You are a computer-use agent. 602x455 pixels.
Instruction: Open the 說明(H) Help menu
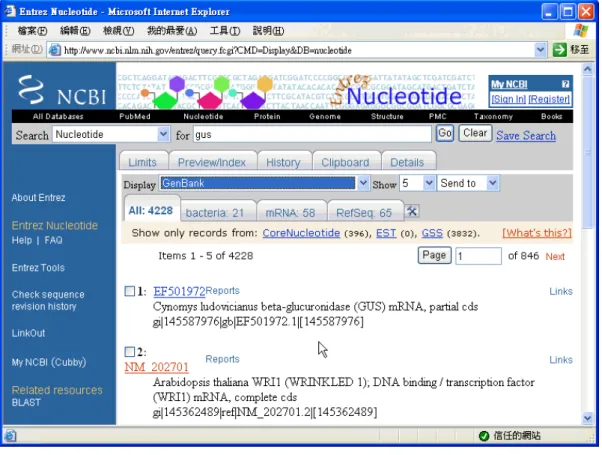(268, 31)
